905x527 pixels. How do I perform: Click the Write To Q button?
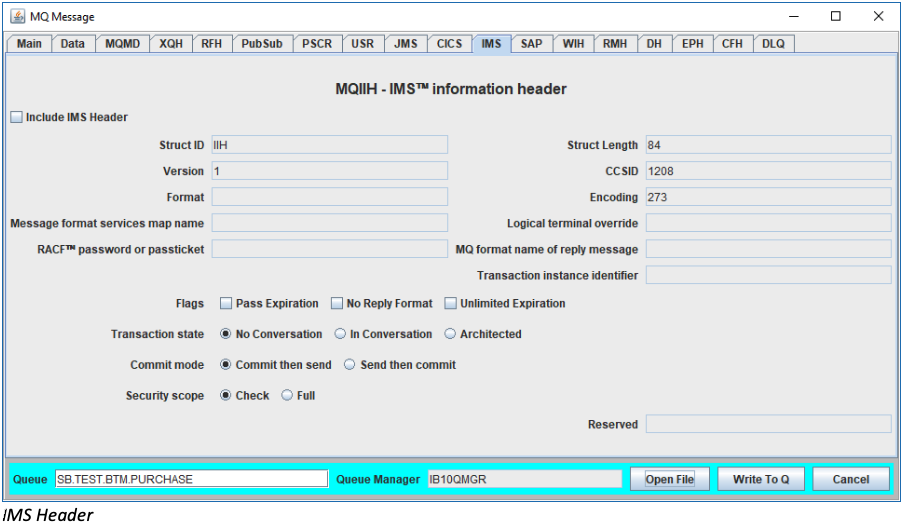[x=761, y=479]
